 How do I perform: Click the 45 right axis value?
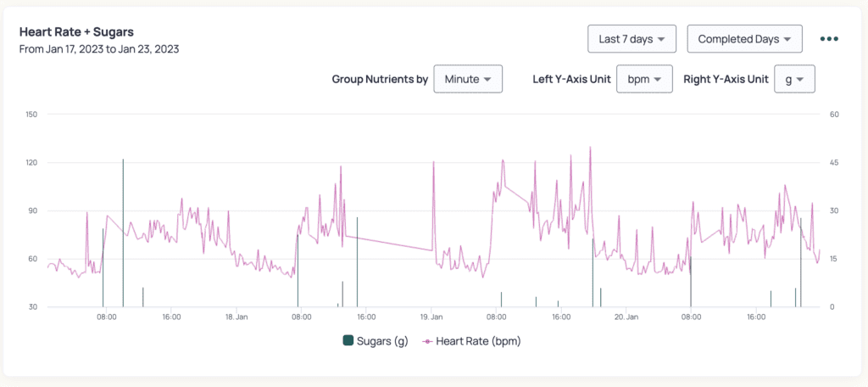coord(834,162)
